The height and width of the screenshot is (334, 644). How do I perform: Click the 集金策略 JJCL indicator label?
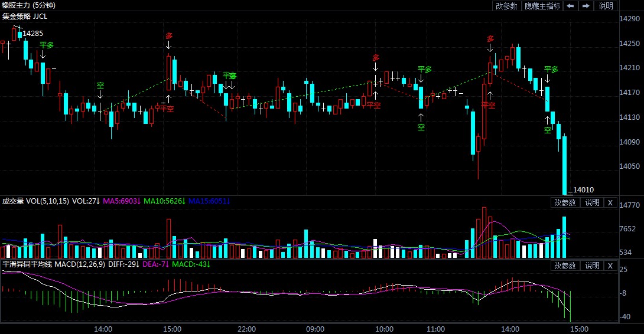tap(25, 17)
